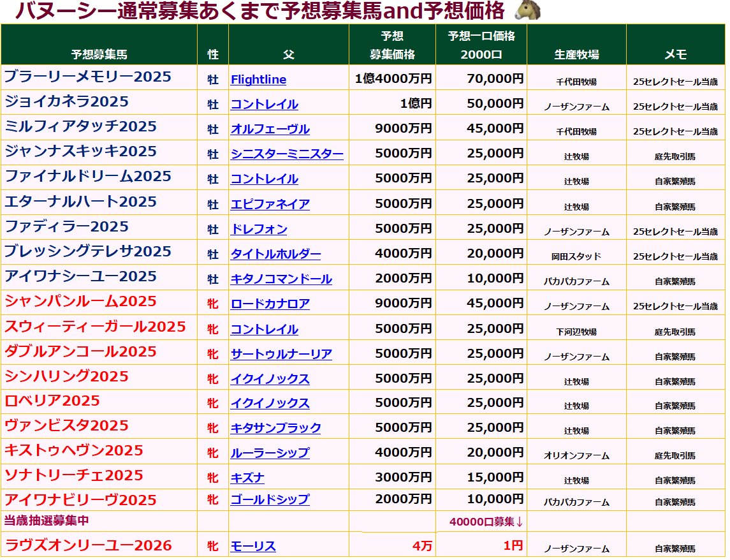Screen dimensions: 730x560
Task: Select the ラヴズオンリーユー2026 horse name
Action: coord(88,545)
